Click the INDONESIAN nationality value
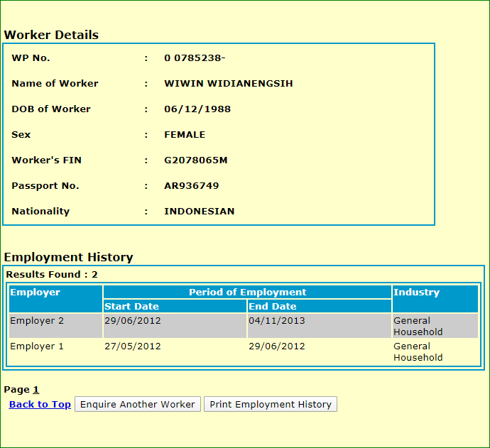This screenshot has width=490, height=448. [200, 212]
